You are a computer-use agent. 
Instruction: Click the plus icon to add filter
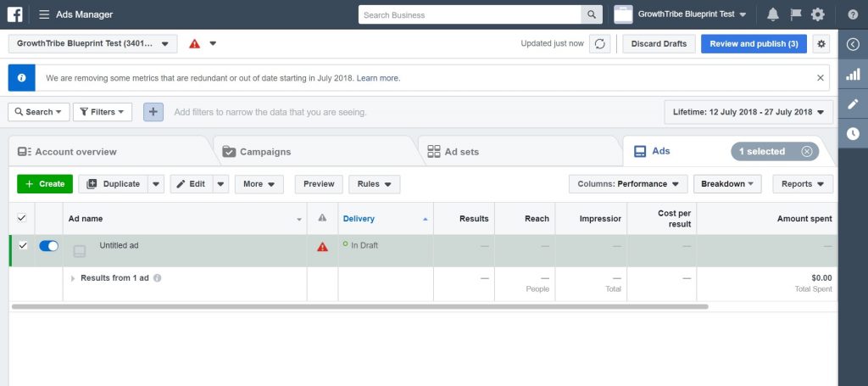click(153, 112)
